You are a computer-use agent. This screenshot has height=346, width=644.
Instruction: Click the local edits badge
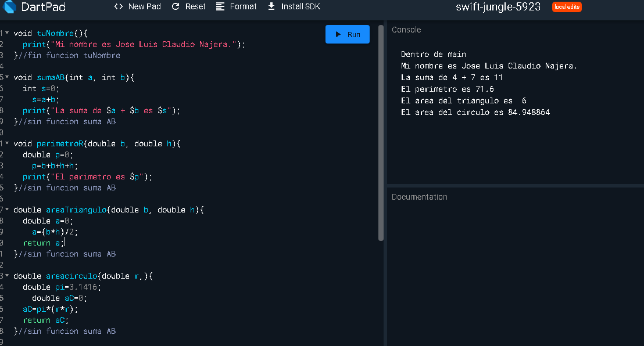tap(567, 7)
